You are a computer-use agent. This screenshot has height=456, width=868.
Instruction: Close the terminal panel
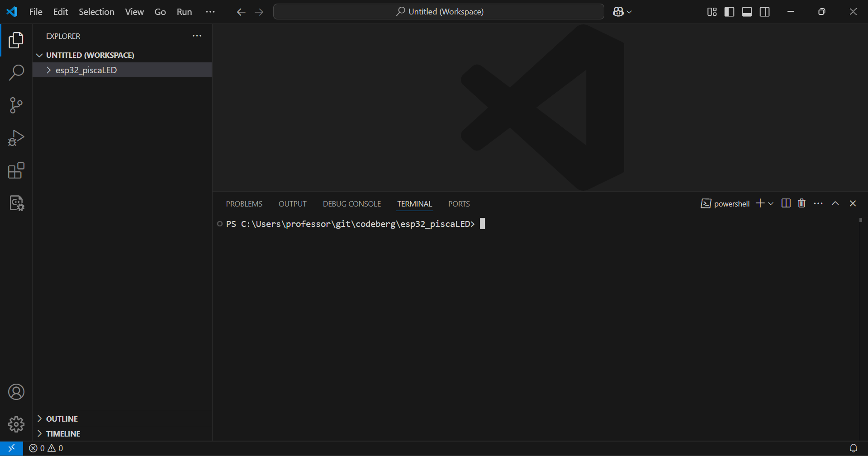(x=853, y=203)
